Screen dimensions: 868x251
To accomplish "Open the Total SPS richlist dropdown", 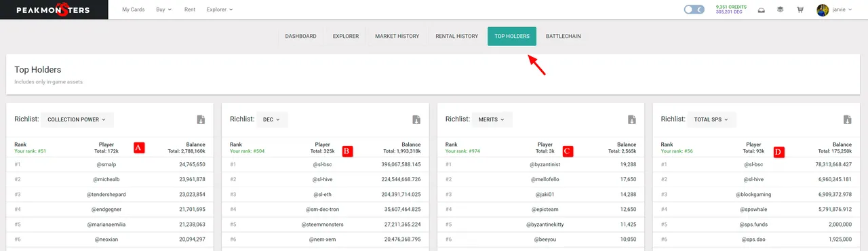I will pos(711,119).
